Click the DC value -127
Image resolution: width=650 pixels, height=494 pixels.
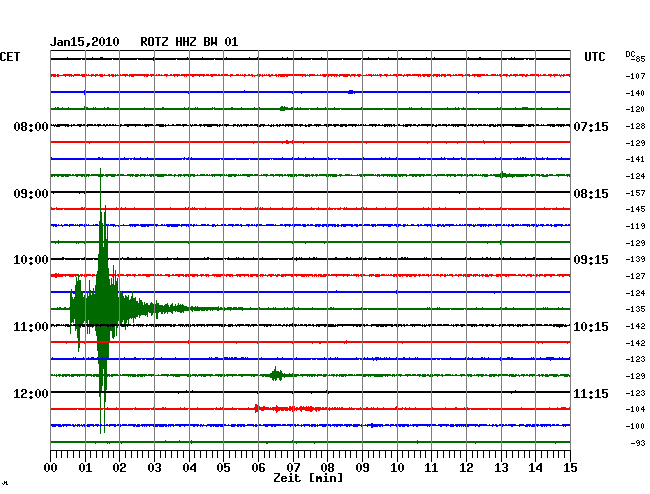pos(635,276)
